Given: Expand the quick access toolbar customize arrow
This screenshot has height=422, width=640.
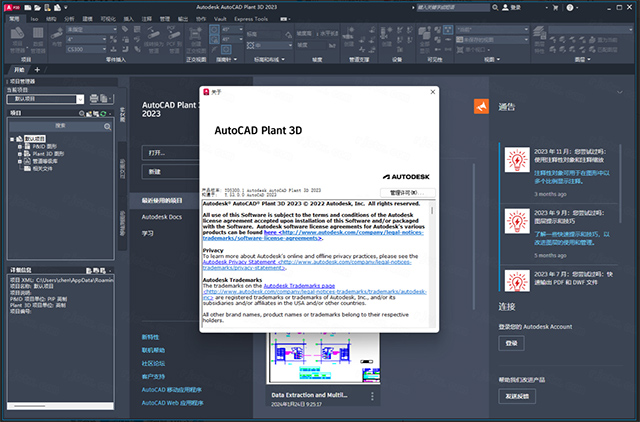Looking at the screenshot, I should pyautogui.click(x=66, y=7).
